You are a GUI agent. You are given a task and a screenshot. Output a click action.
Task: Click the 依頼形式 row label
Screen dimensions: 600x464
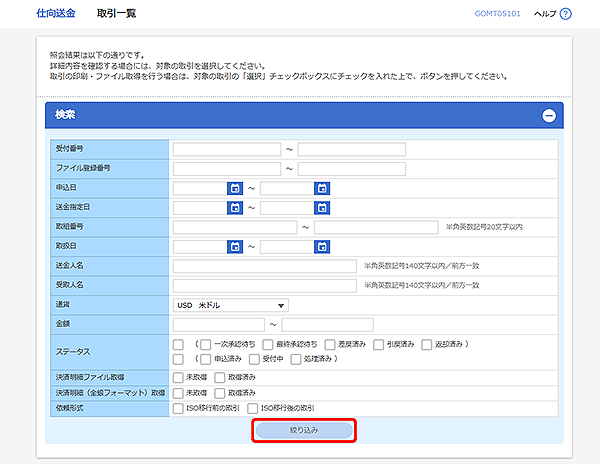pos(70,408)
